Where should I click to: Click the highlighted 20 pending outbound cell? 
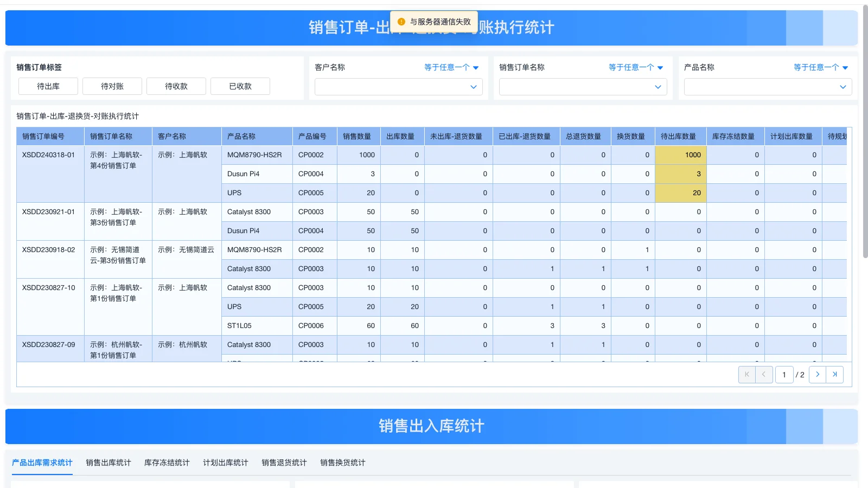(x=681, y=193)
